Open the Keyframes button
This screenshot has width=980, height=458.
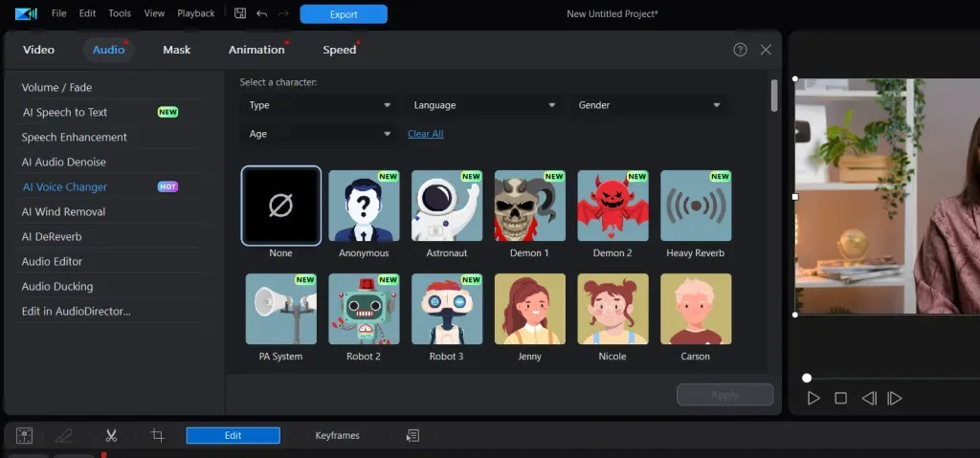[338, 435]
